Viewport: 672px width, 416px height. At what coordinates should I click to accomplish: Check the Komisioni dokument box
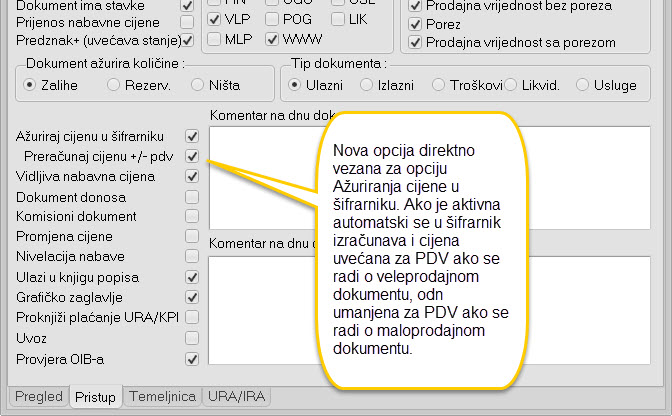[x=192, y=216]
